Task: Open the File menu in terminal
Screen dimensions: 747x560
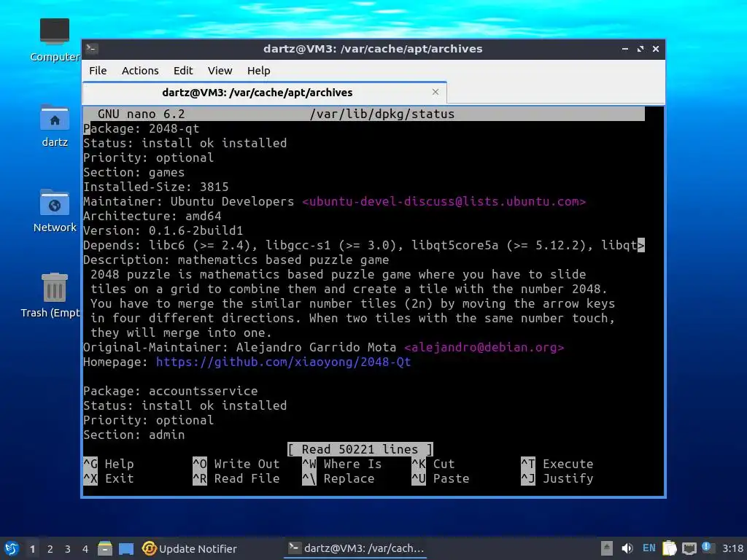Action: pyautogui.click(x=98, y=71)
